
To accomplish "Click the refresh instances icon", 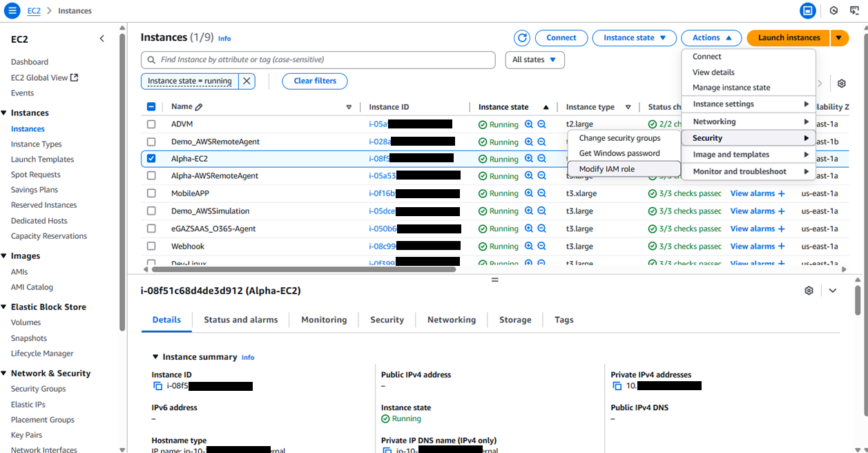I will tap(523, 38).
